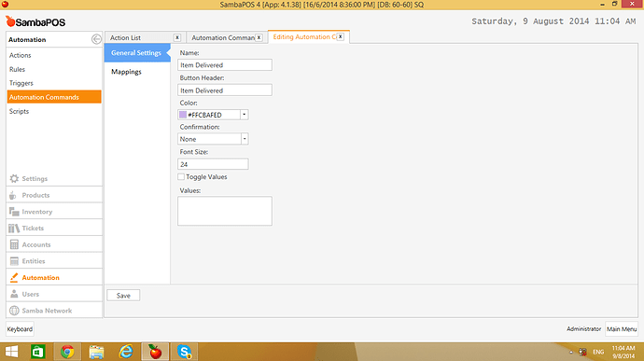This screenshot has height=361, width=644.
Task: Open Settings section via gear icon
Action: pos(54,179)
